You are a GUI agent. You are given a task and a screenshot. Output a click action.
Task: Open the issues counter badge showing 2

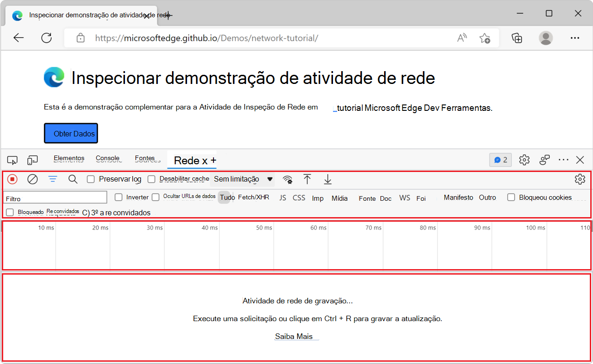[x=500, y=160]
